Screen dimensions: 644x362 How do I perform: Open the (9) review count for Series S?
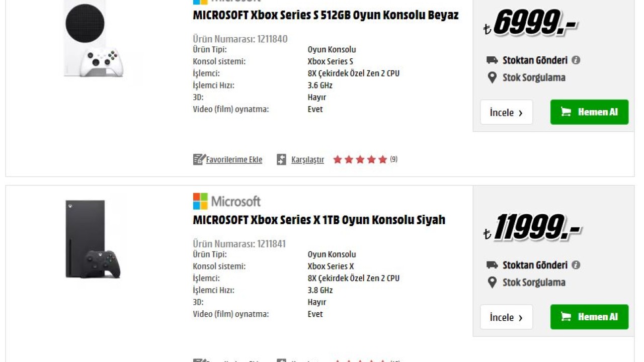393,159
